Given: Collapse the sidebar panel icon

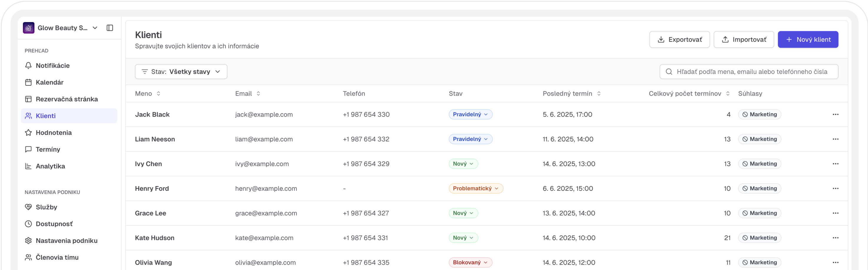Looking at the screenshot, I should point(110,28).
